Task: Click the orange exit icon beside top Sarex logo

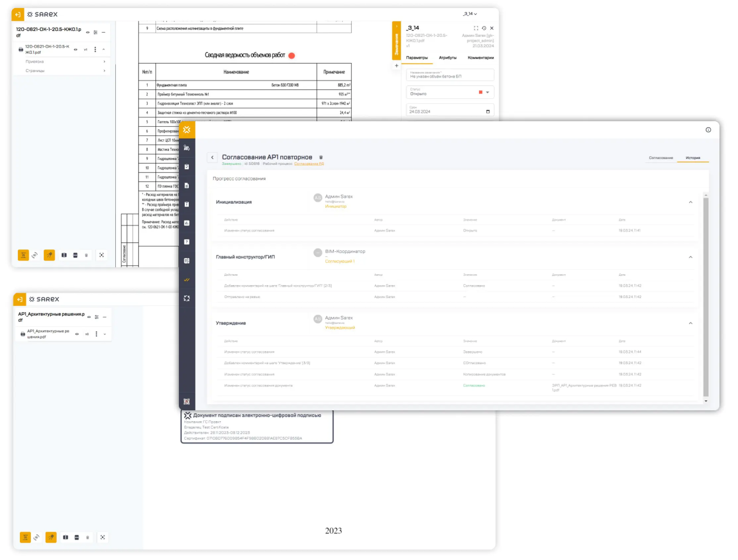Action: (18, 14)
